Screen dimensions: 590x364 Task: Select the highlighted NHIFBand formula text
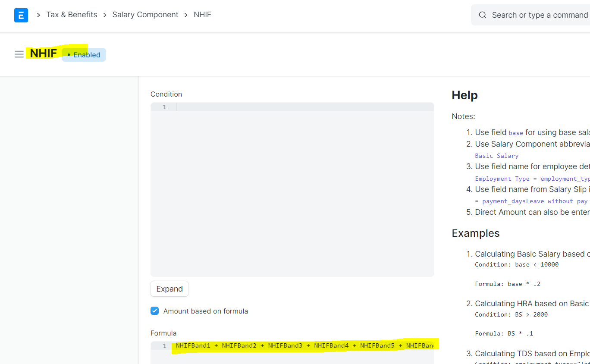(302, 345)
